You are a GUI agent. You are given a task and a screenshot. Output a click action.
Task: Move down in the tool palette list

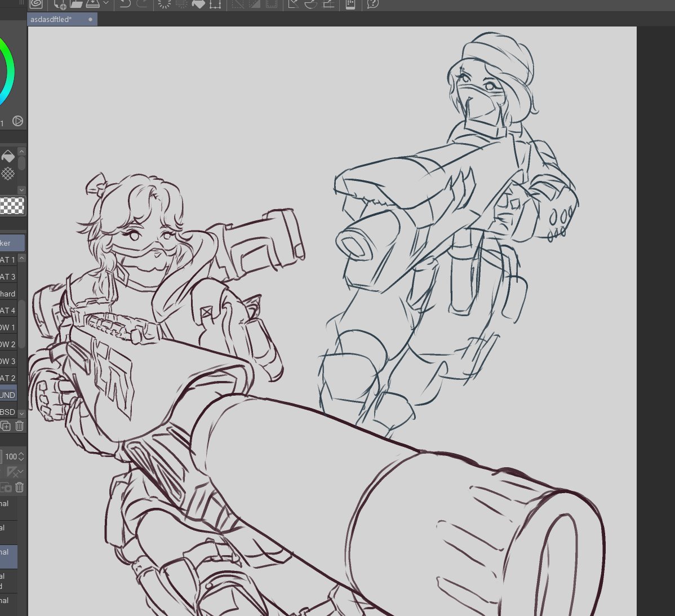21,190
